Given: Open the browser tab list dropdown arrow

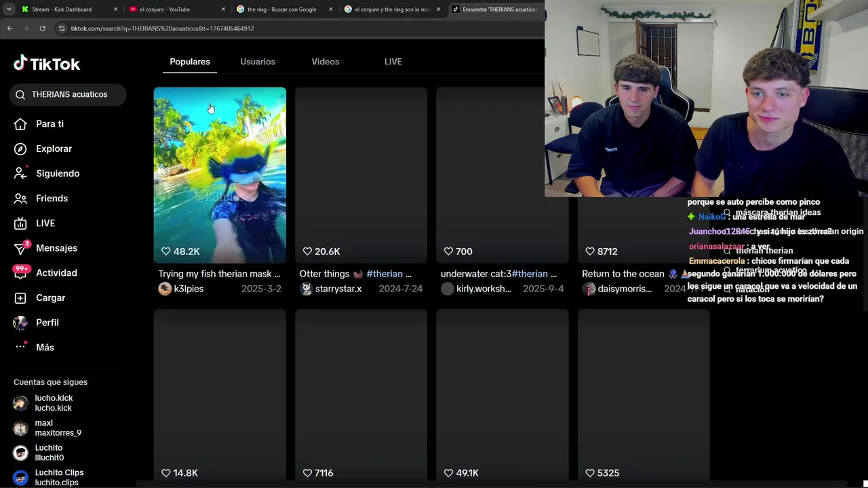Looking at the screenshot, I should click(x=9, y=9).
